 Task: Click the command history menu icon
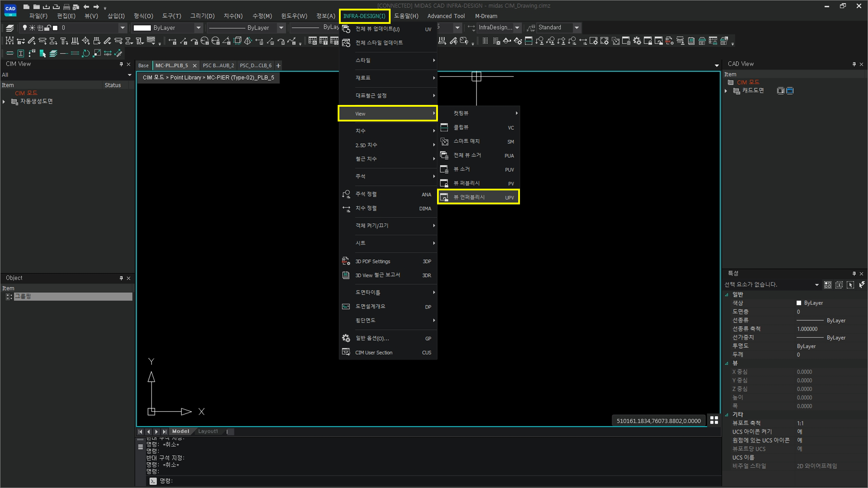point(140,446)
